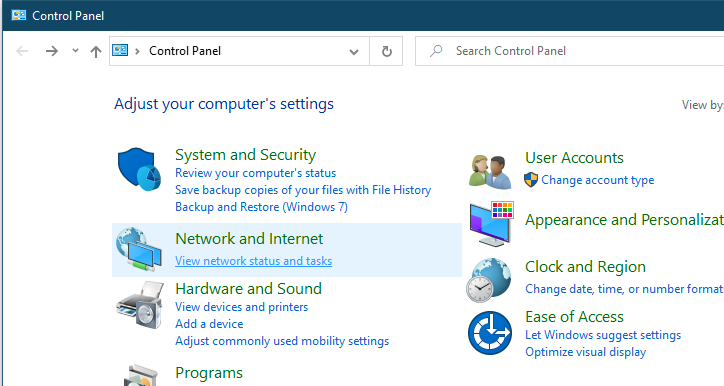The image size is (724, 386).
Task: Open Hardware and Sound category
Action: [x=248, y=289]
